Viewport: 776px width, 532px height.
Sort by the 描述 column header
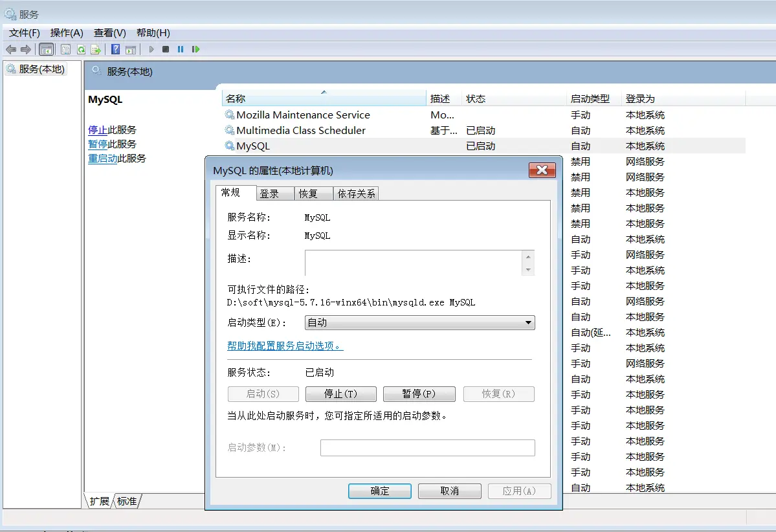444,98
